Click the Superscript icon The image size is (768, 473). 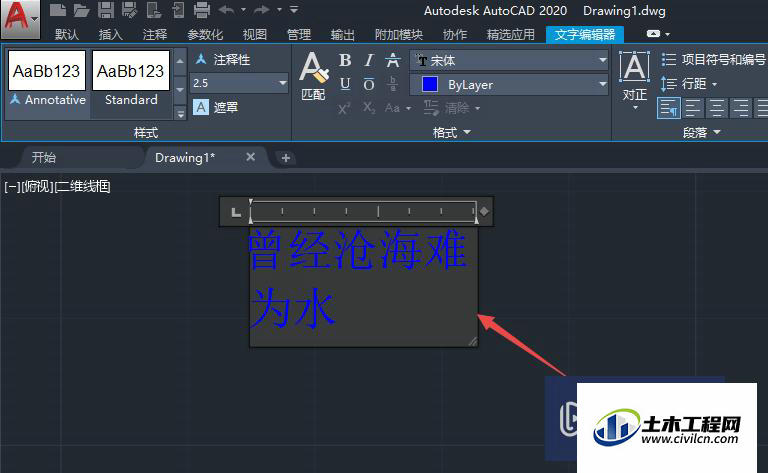[345, 108]
